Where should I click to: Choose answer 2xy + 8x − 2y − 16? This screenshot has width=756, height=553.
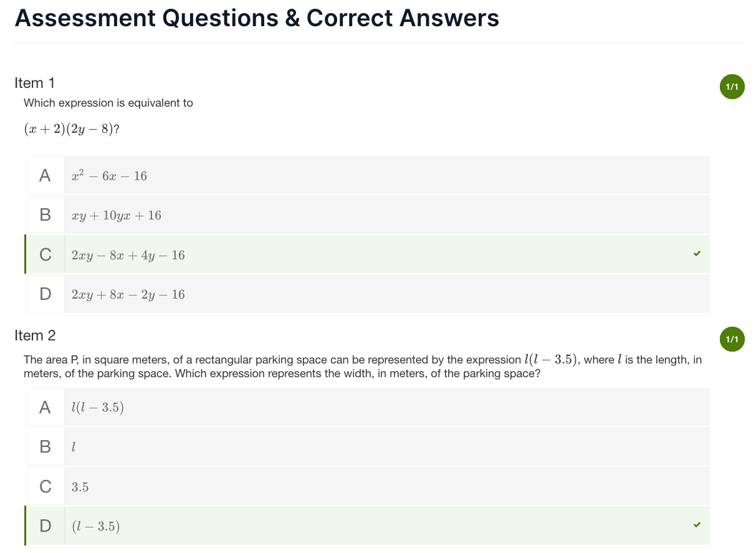128,295
